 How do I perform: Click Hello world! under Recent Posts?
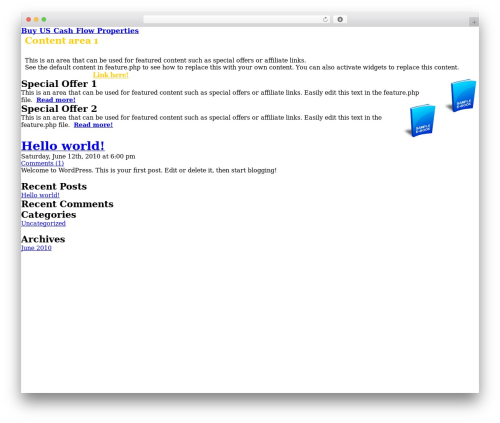(40, 195)
